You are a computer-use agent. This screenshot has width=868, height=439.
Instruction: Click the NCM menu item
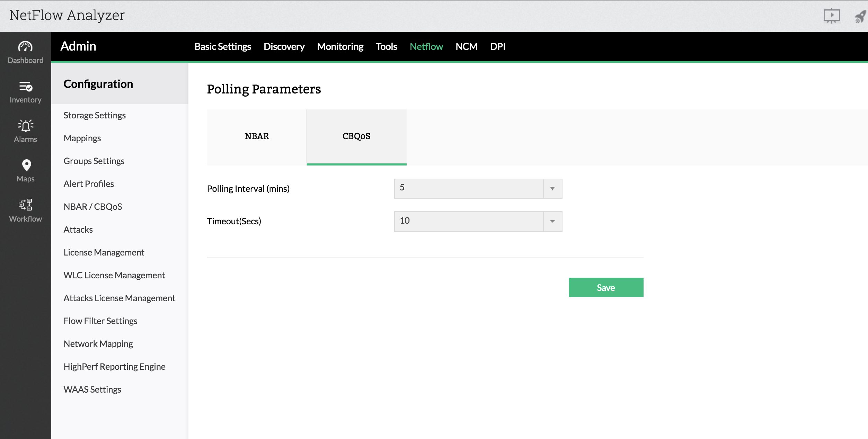[466, 47]
